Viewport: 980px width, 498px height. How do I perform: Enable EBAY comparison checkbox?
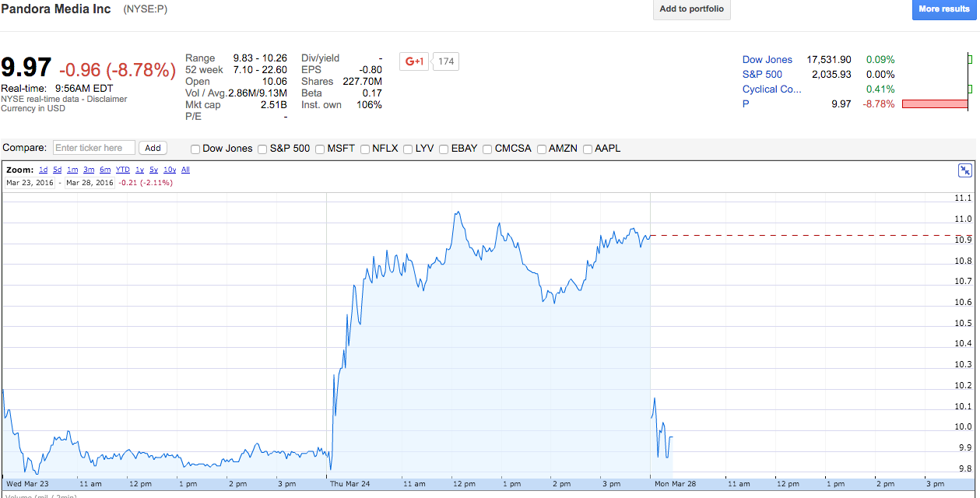(444, 149)
